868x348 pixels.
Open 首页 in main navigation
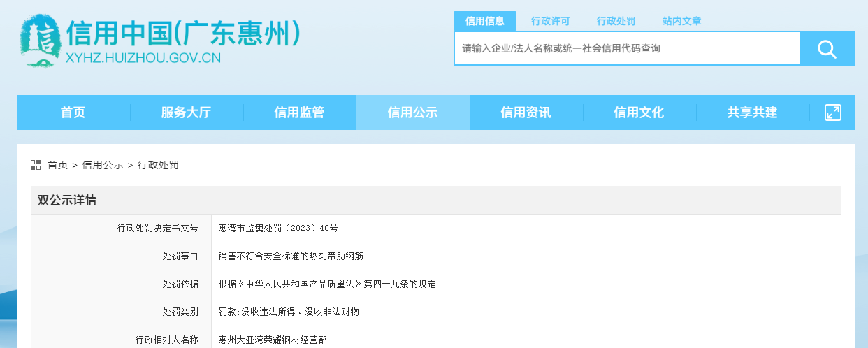tap(73, 113)
